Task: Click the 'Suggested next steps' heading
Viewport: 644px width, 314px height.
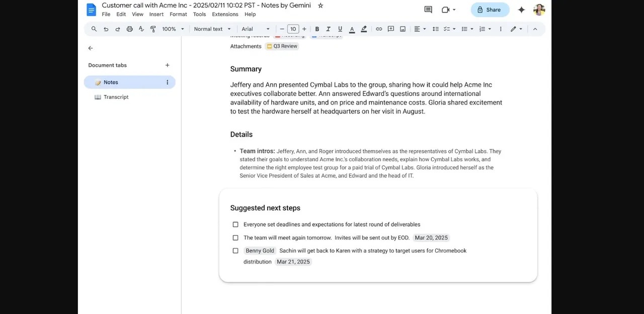Action: [265, 208]
